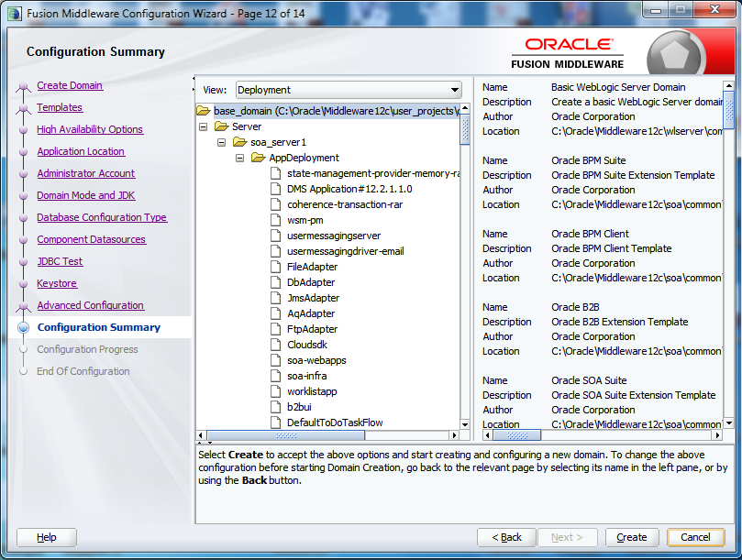Viewport: 742px width, 560px height.
Task: Click the Back button
Action: [x=506, y=537]
